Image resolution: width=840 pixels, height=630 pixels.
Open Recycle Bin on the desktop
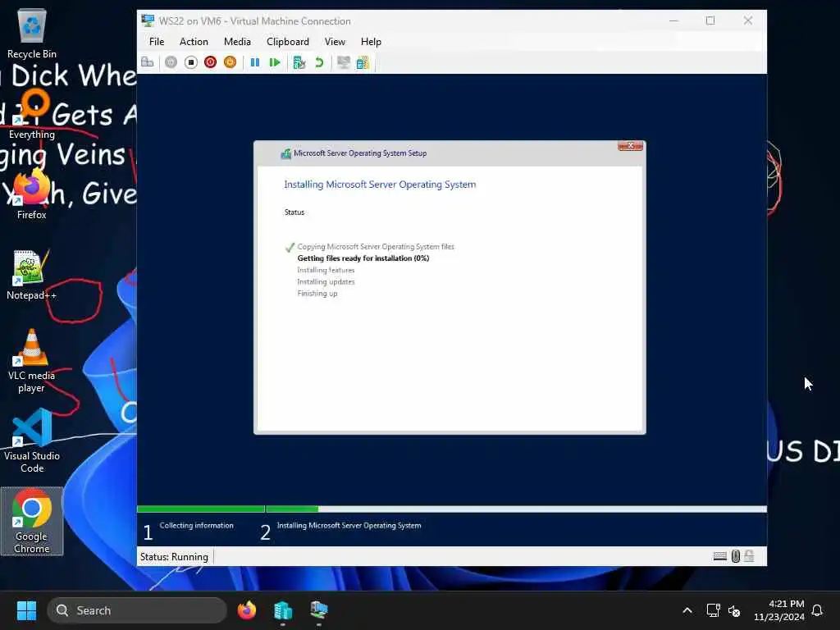point(32,34)
